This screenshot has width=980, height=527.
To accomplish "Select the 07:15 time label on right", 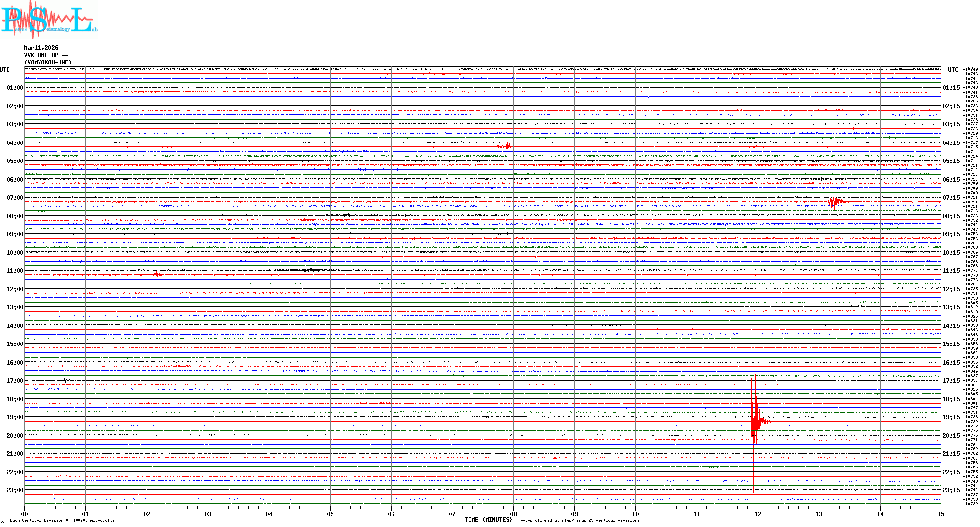I will pos(951,198).
